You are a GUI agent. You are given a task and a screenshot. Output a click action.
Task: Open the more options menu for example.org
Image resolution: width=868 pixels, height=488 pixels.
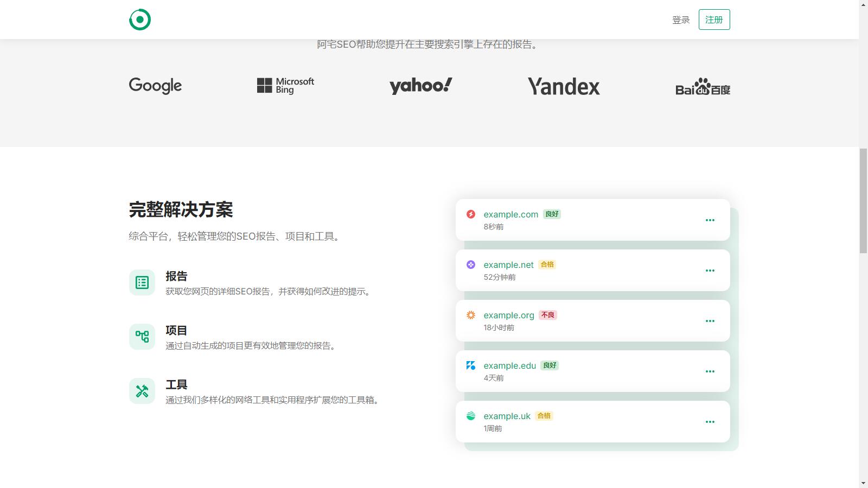coord(710,321)
